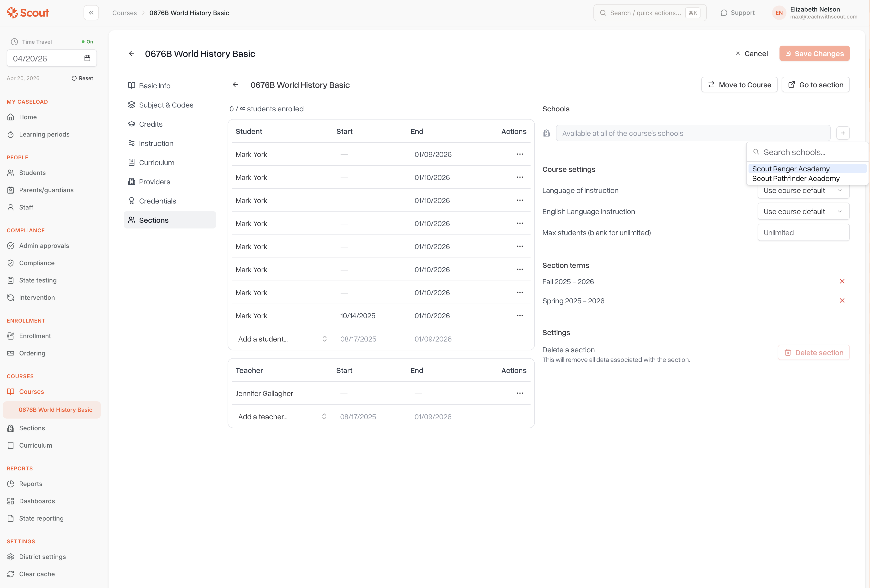Focus the Max students Unlimited field
This screenshot has height=588, width=870.
(803, 232)
